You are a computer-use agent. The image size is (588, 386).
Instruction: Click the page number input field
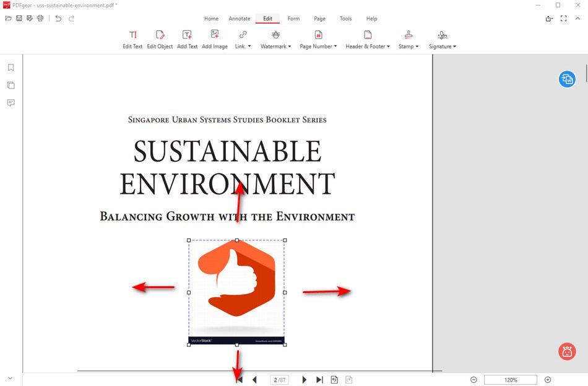[279, 380]
